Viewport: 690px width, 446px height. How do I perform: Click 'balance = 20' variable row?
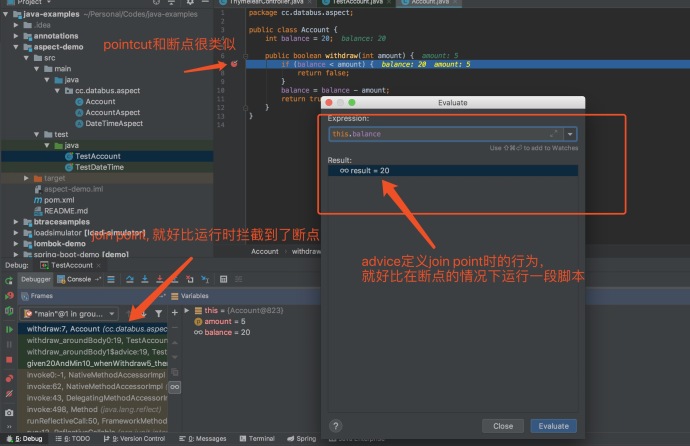point(222,333)
